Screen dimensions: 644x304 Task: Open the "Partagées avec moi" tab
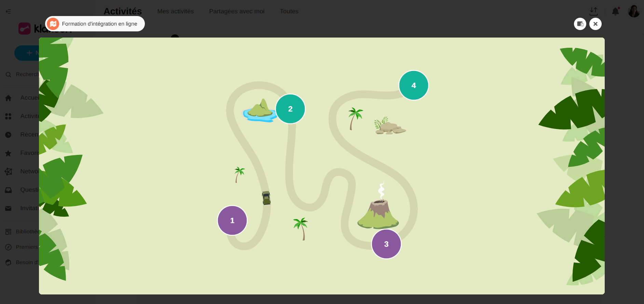pyautogui.click(x=237, y=11)
